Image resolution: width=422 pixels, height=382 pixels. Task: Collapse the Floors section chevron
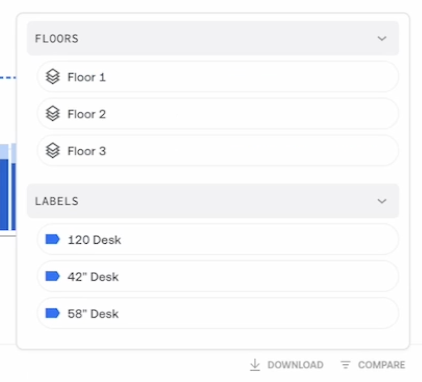tap(382, 38)
